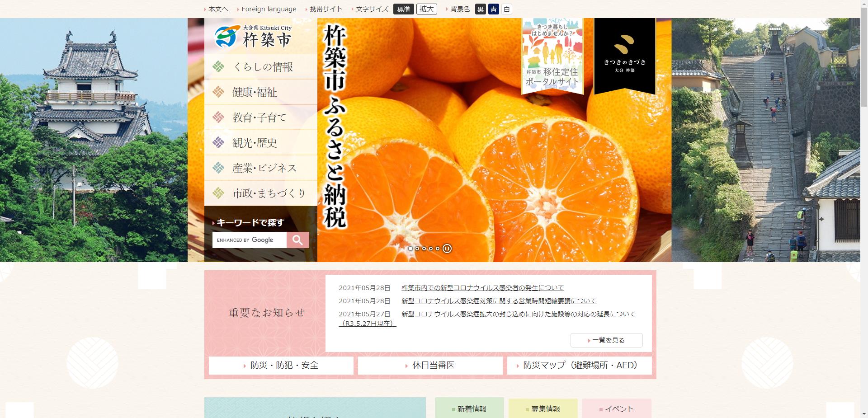Pause the image slideshow
The image size is (868, 418).
tap(447, 249)
